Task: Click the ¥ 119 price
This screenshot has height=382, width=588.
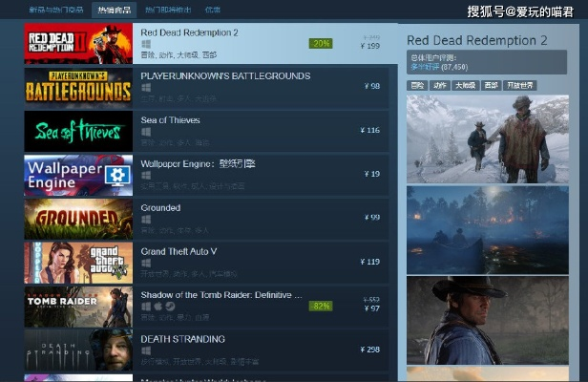Action: click(370, 262)
